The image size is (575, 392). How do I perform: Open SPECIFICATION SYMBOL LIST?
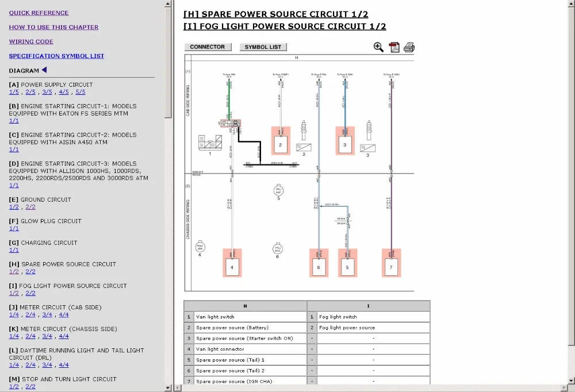(x=56, y=56)
